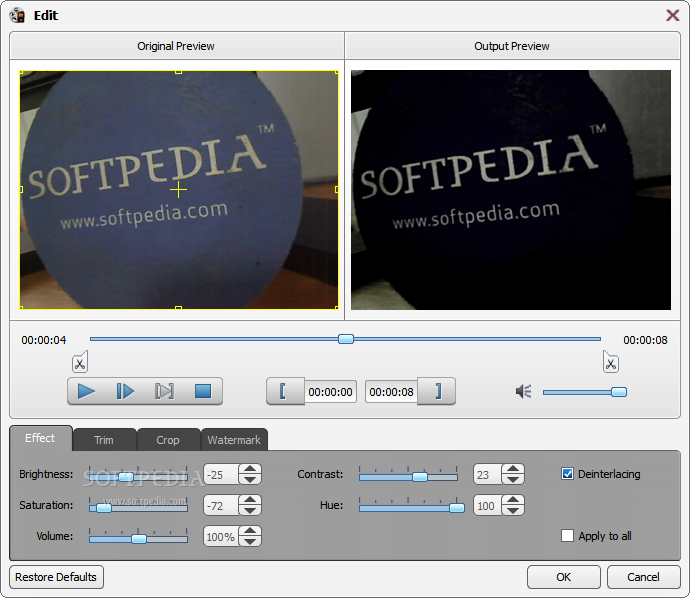Switch to the Effect tab
690x598 pixels.
tap(40, 438)
